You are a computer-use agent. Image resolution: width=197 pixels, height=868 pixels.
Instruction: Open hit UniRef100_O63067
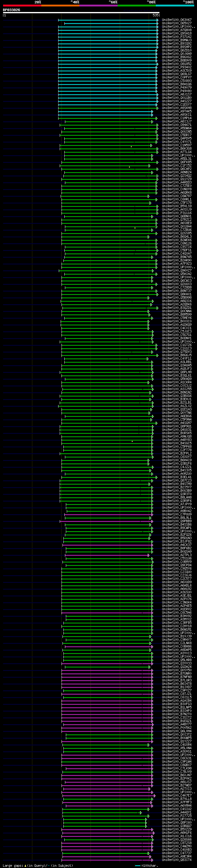tap(177, 20)
